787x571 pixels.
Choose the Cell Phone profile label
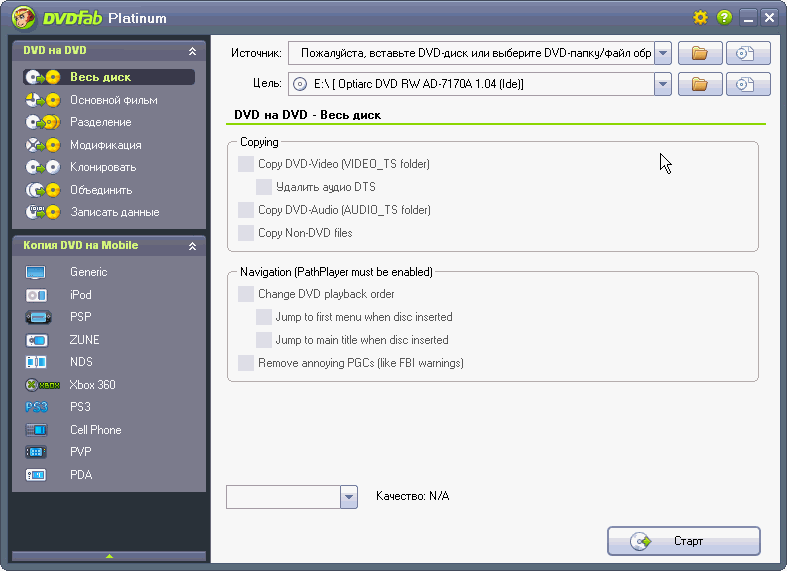click(x=95, y=430)
